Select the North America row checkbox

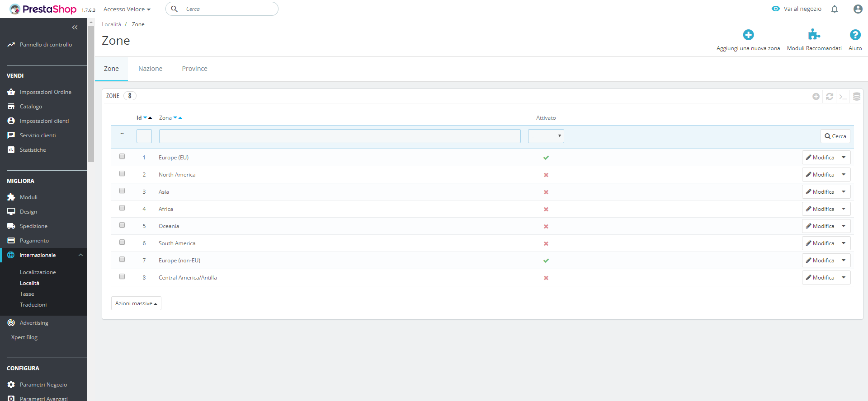pos(122,173)
